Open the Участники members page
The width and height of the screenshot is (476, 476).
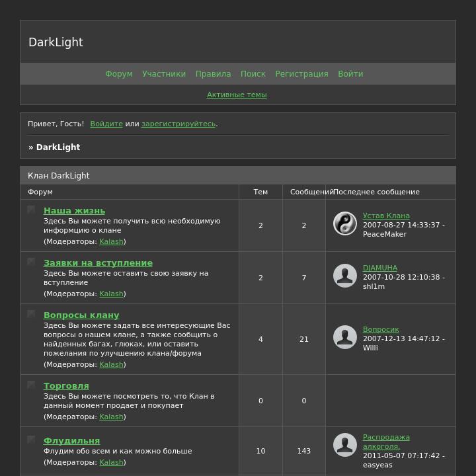click(x=164, y=74)
